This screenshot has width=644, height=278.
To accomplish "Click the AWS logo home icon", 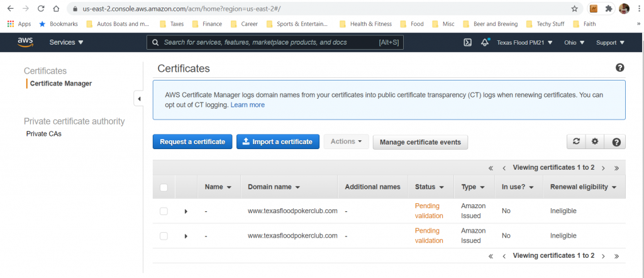I will (25, 42).
